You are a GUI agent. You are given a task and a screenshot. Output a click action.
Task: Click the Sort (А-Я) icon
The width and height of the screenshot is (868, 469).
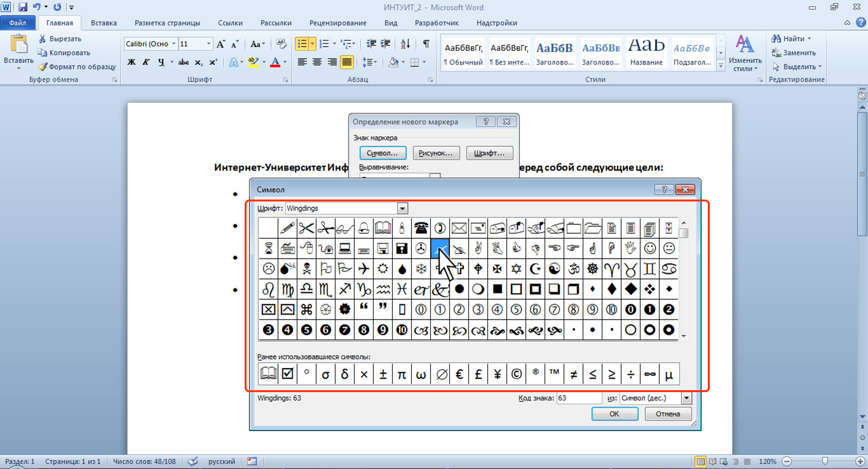[x=405, y=44]
